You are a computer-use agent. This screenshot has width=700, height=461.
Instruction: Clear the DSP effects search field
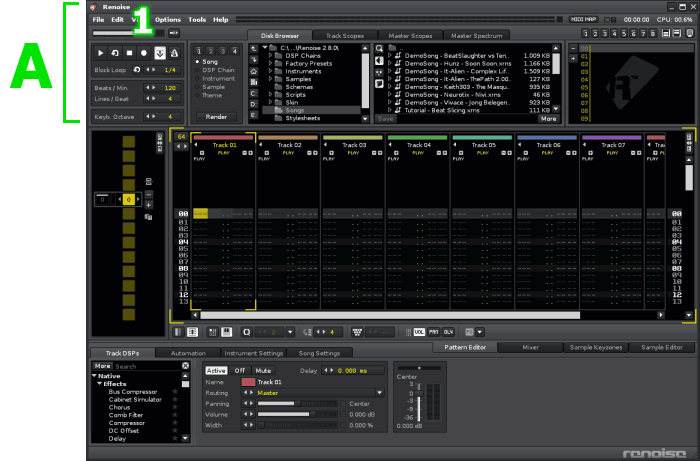click(186, 366)
